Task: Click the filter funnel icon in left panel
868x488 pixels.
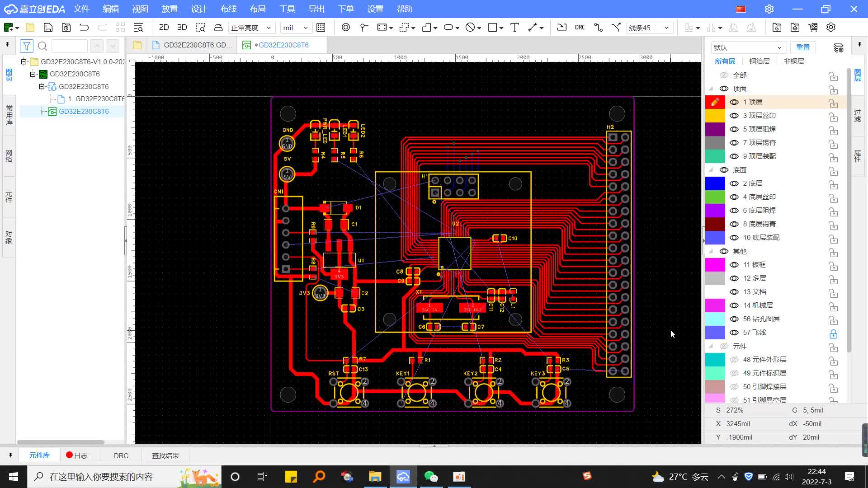Action: tap(27, 46)
